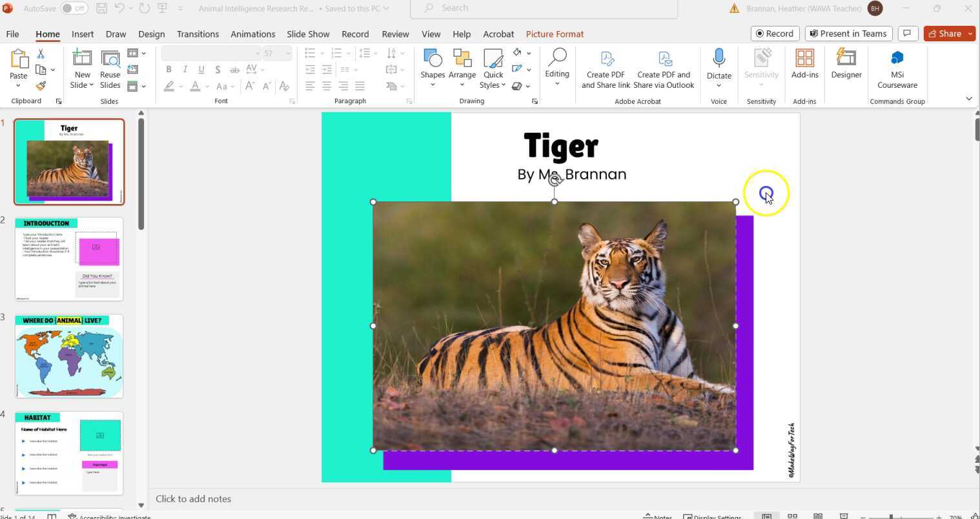The height and width of the screenshot is (519, 980).
Task: Click the Redo arrow in title bar
Action: click(x=144, y=8)
